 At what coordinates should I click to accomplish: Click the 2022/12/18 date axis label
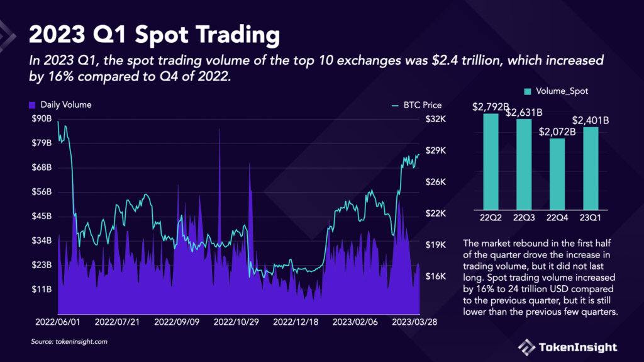click(296, 322)
